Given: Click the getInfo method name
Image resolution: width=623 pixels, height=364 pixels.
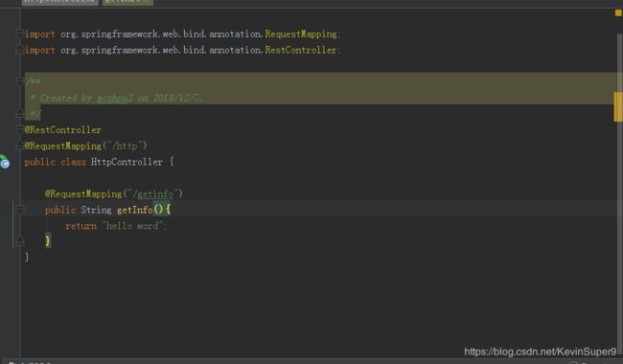Looking at the screenshot, I should coord(135,210).
